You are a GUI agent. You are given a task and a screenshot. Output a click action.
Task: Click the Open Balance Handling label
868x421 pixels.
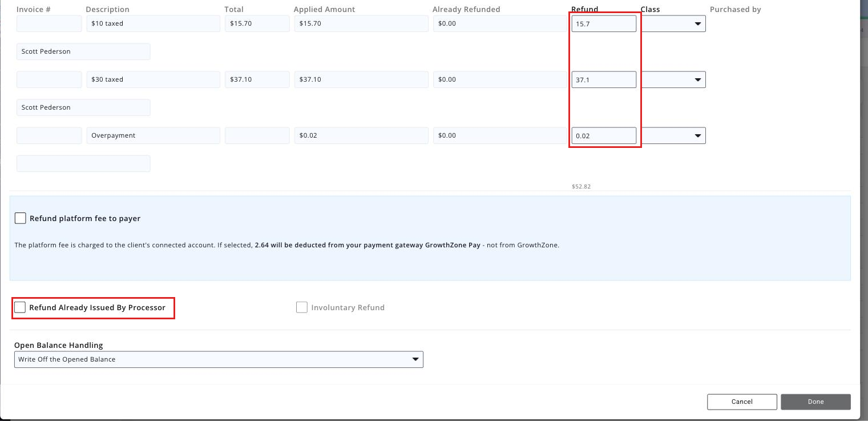pyautogui.click(x=58, y=345)
